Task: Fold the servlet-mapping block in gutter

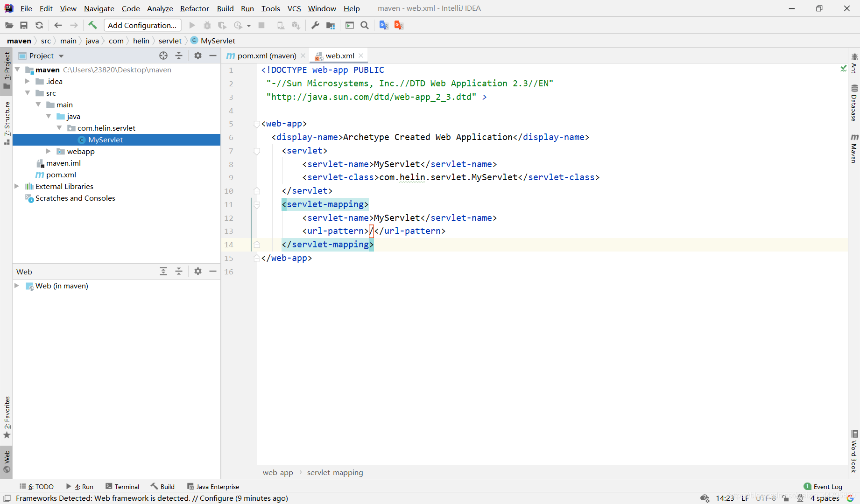Action: [x=257, y=204]
